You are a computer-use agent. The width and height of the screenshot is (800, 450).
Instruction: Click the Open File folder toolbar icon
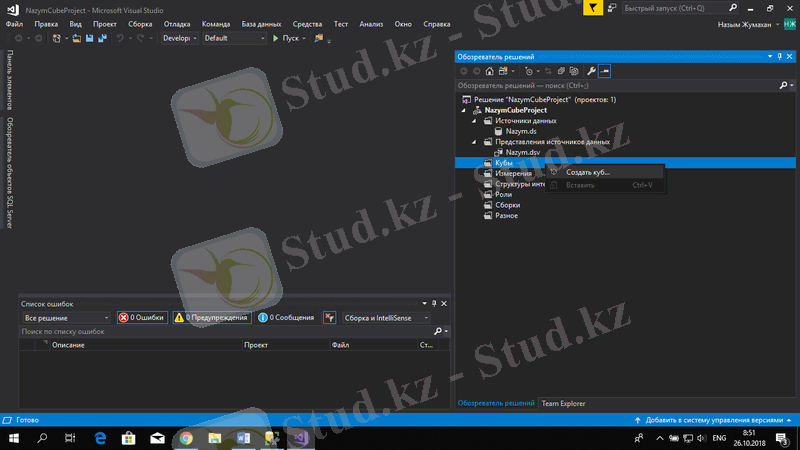coord(76,38)
